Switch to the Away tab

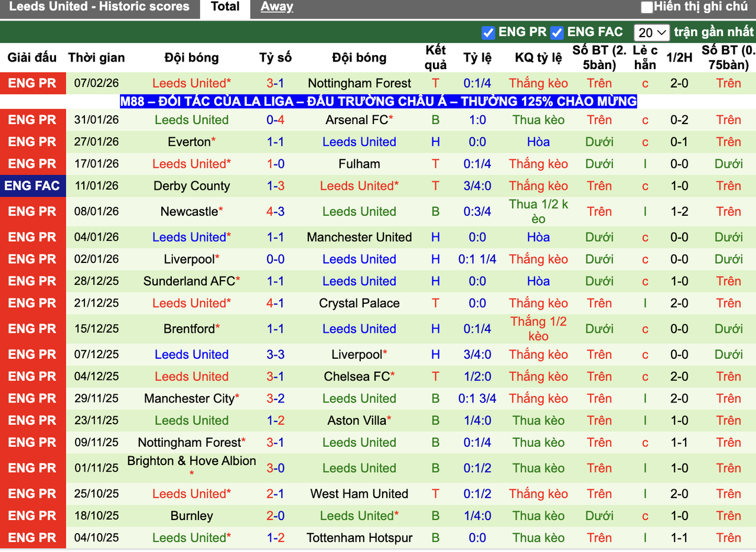coord(276,7)
